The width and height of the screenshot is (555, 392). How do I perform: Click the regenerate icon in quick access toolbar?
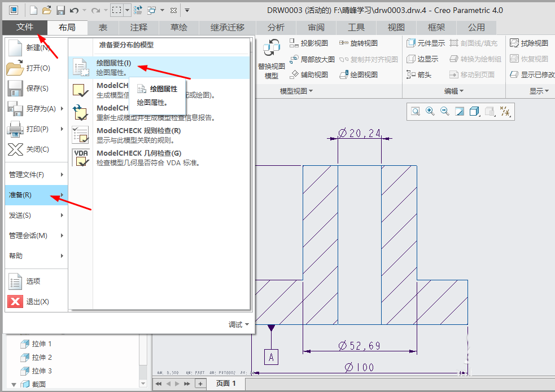[138, 10]
